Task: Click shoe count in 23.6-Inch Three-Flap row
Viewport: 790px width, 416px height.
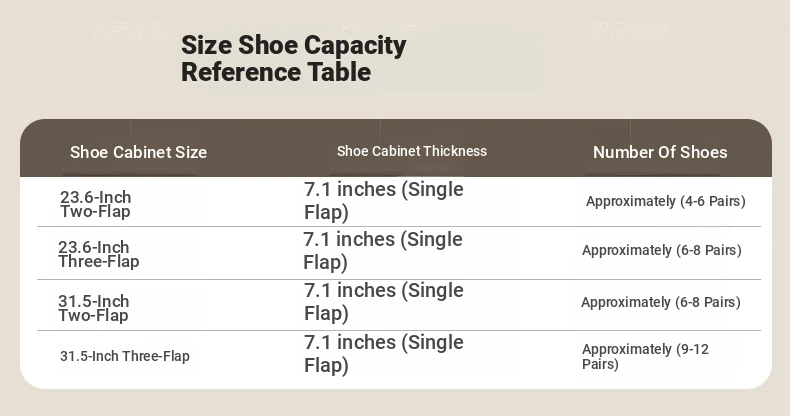Action: (x=662, y=250)
